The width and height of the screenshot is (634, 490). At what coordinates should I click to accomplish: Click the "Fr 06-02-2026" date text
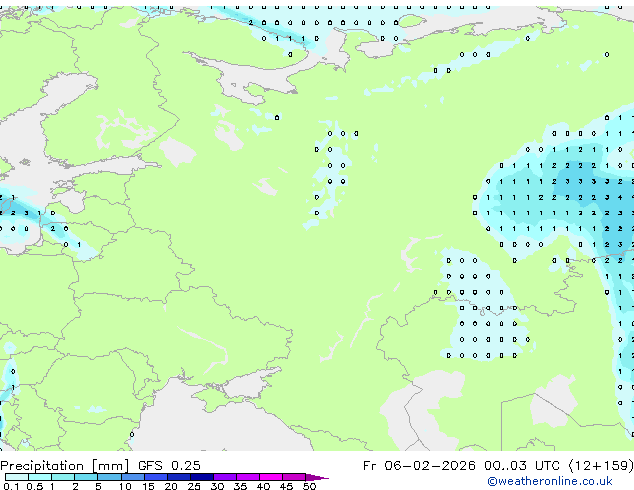click(x=419, y=466)
